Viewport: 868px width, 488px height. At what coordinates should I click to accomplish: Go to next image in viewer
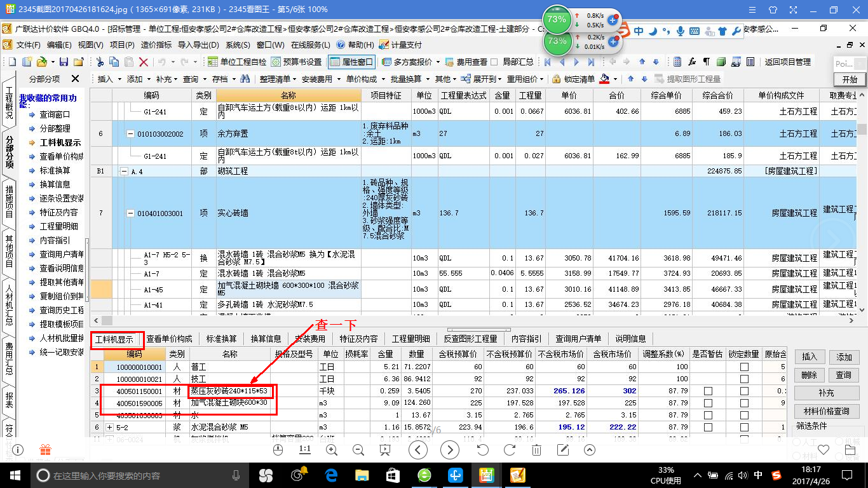click(450, 450)
